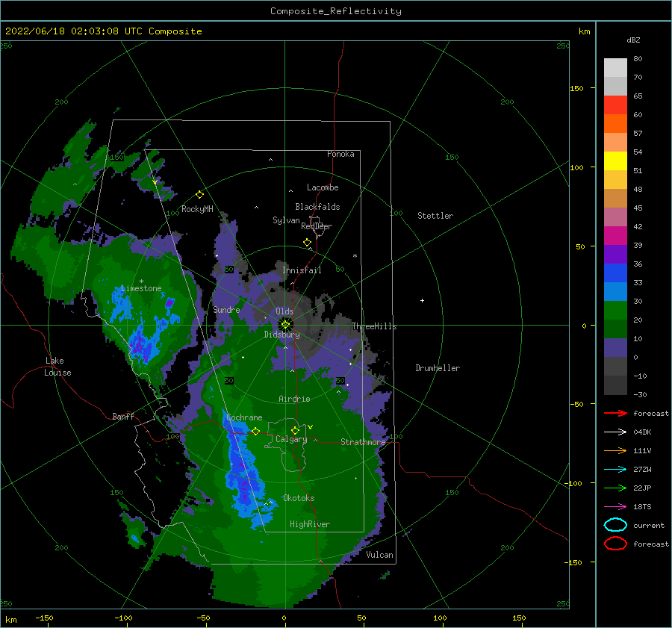
Task: Click the red forecast arrow legend icon
Action: pyautogui.click(x=615, y=413)
